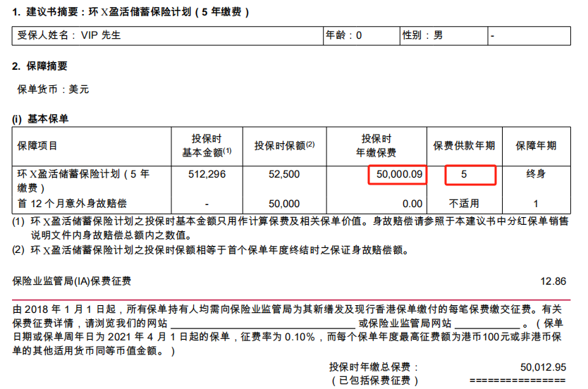This screenshot has width=588, height=389.
Task: Select the insured name cell 受保人姓名 VIP 先生
Action: (168, 36)
